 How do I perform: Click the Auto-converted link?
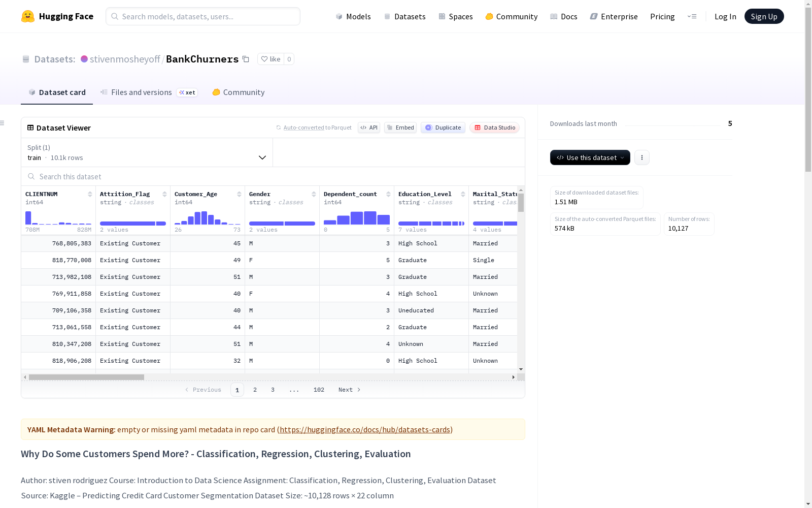point(303,128)
